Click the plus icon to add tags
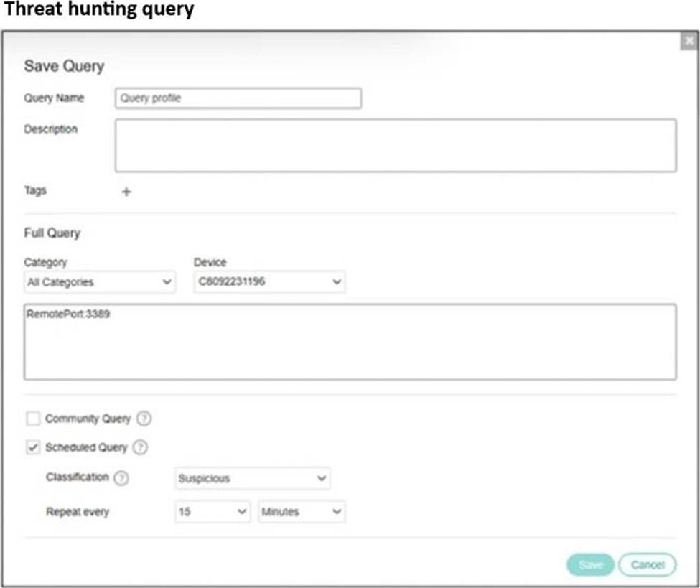The width and height of the screenshot is (700, 588). coord(126,192)
